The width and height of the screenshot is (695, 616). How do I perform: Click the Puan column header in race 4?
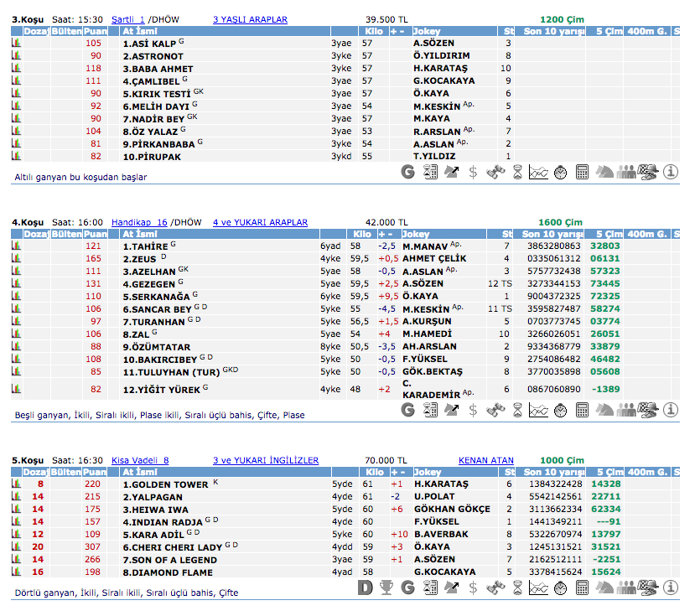click(96, 234)
